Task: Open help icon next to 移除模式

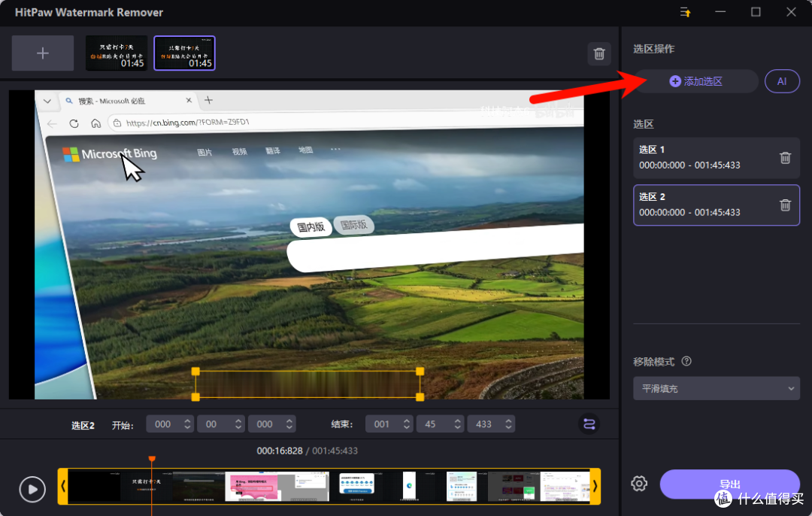Action: (686, 362)
